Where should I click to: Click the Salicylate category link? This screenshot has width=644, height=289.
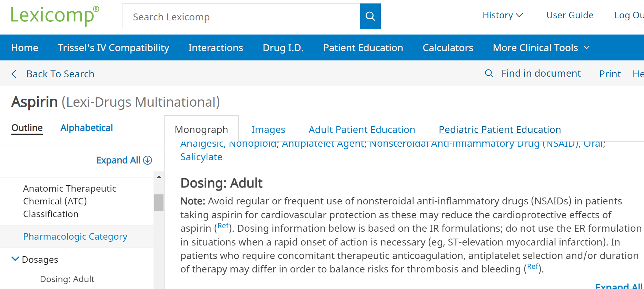click(201, 157)
